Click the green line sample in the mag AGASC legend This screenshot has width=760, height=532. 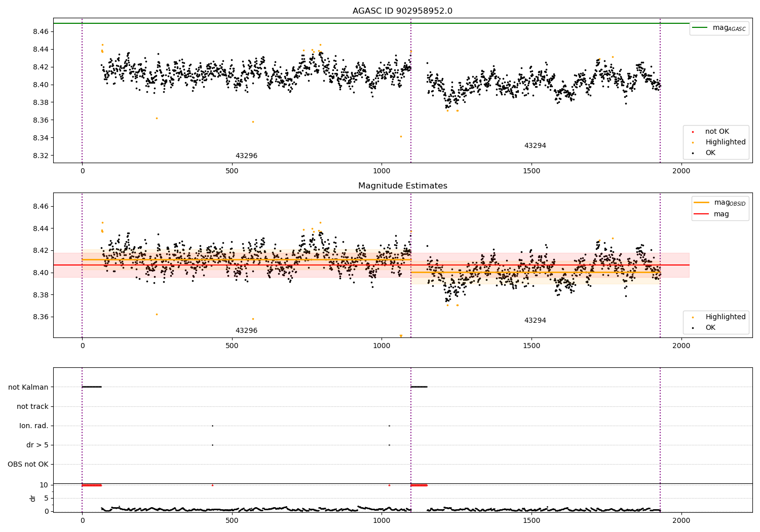click(701, 28)
